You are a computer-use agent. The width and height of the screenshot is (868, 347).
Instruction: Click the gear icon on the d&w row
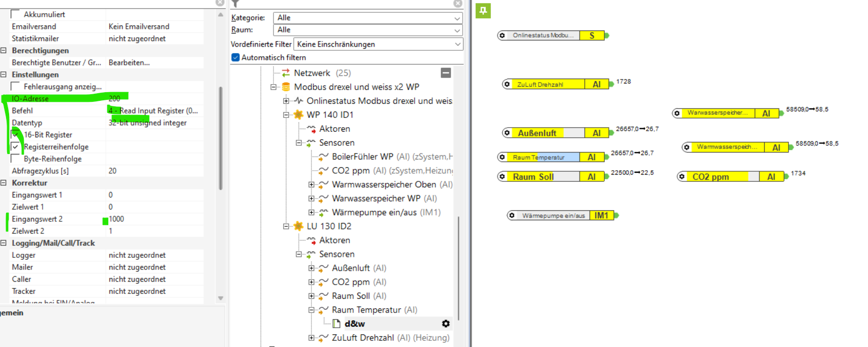tap(446, 324)
